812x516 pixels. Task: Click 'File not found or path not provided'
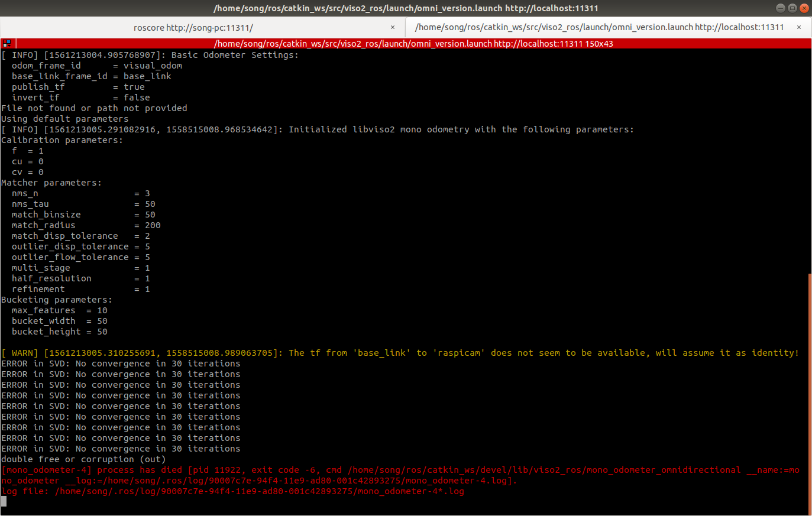[94, 108]
